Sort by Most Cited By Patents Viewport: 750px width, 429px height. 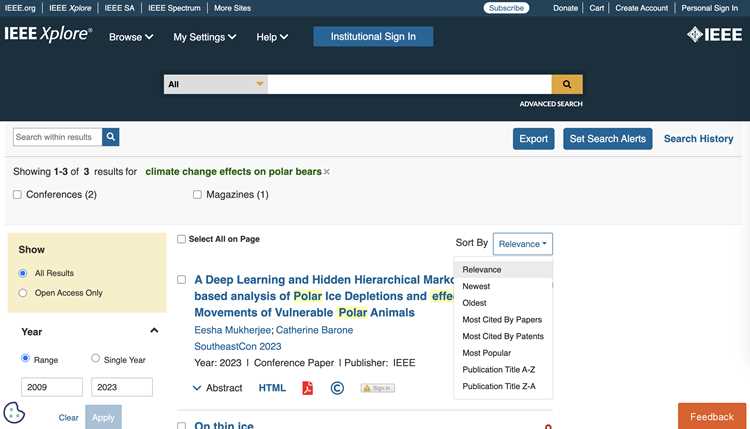(x=503, y=336)
